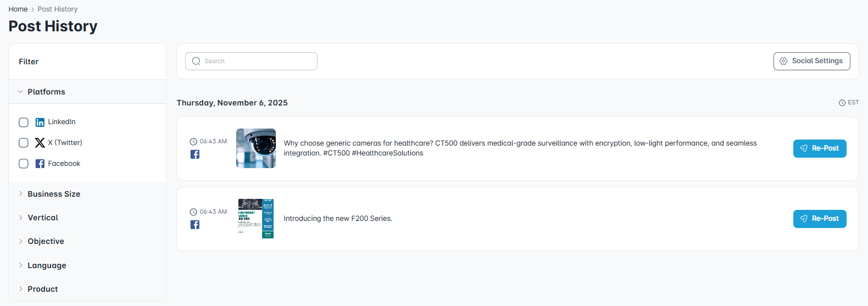Open Social Settings
Screen dimensions: 868x306
point(811,61)
